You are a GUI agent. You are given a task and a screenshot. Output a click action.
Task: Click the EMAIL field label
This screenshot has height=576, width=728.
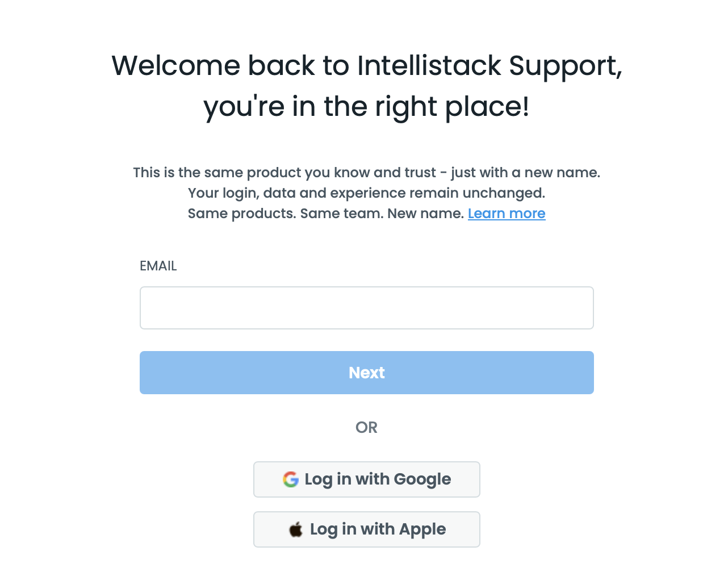pos(158,266)
